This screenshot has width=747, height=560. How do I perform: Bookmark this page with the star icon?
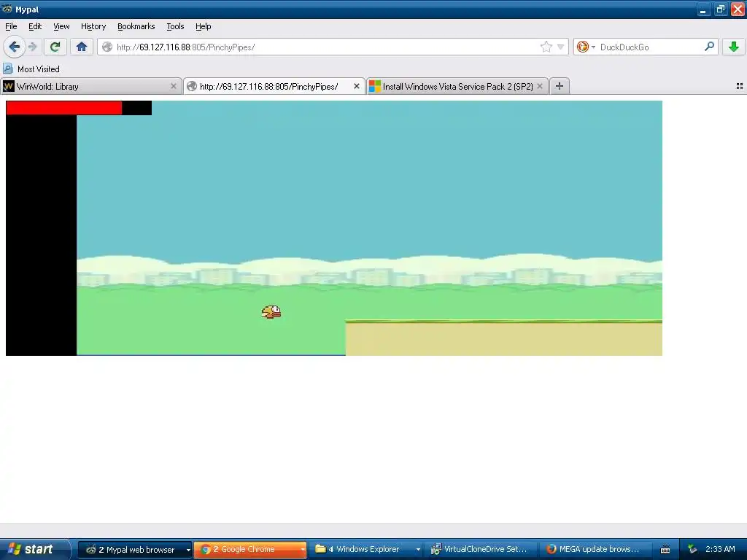pos(546,47)
